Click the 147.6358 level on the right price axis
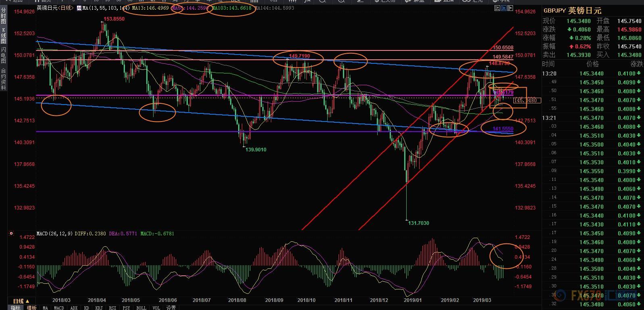Screen dimensions: 644x310 pyautogui.click(x=526, y=77)
